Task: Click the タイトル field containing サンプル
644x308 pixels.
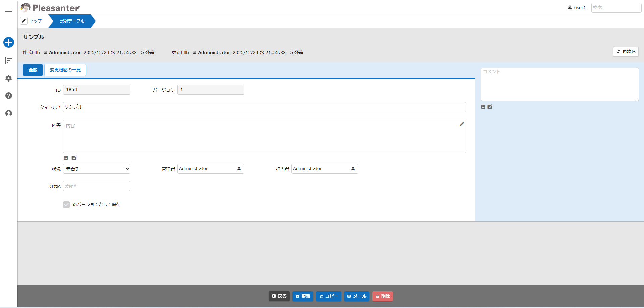Action: tap(265, 107)
